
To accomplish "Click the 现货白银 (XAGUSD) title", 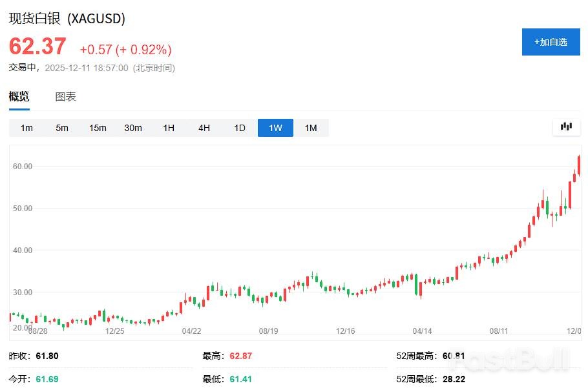I will pos(67,19).
